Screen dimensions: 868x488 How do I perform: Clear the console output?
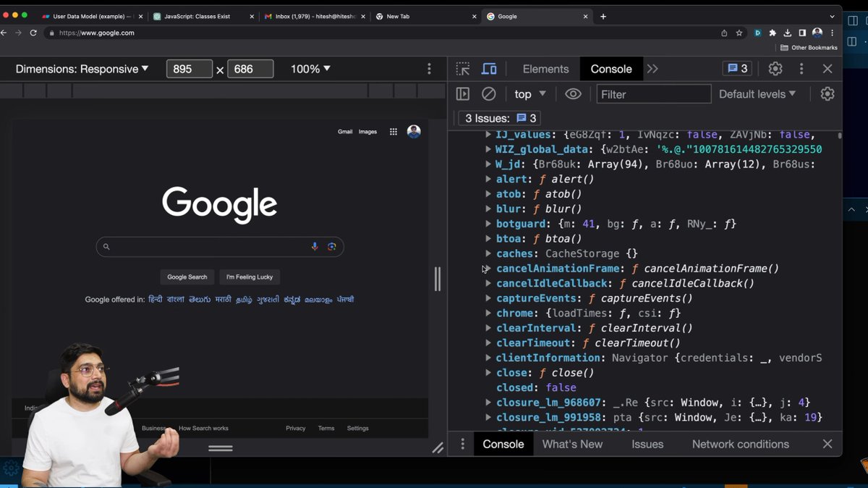(x=489, y=93)
